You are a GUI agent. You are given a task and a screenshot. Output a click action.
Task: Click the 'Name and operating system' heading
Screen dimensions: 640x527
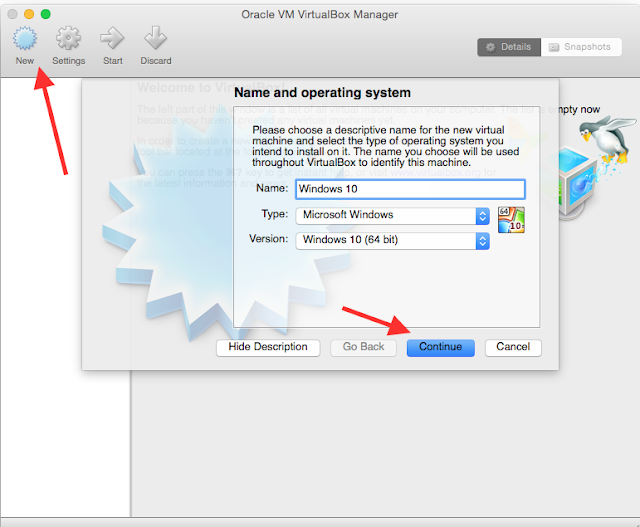click(x=322, y=93)
